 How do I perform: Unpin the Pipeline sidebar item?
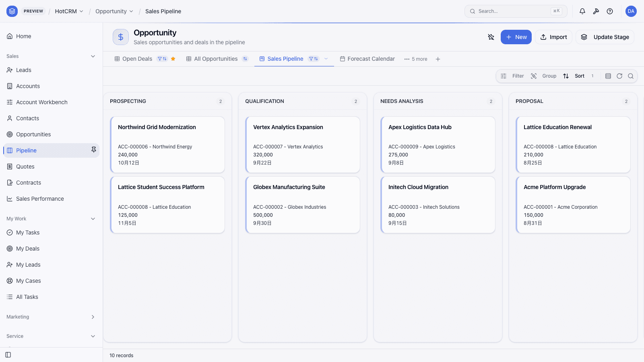click(93, 150)
